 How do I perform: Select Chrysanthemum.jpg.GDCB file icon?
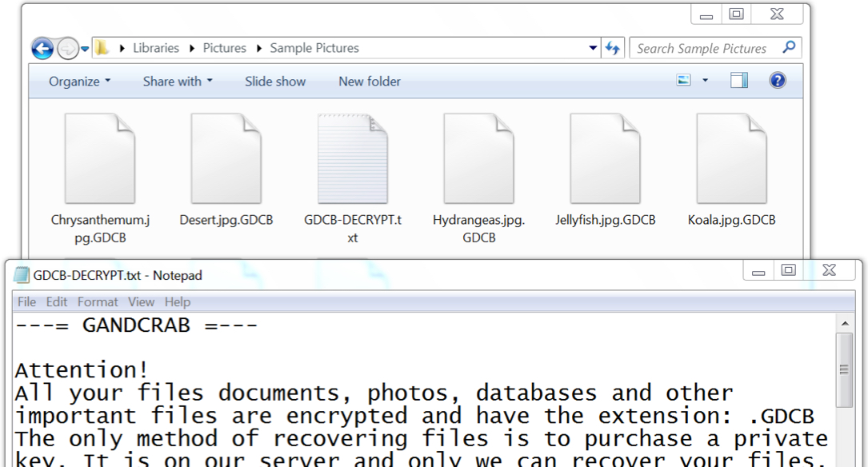tap(100, 159)
